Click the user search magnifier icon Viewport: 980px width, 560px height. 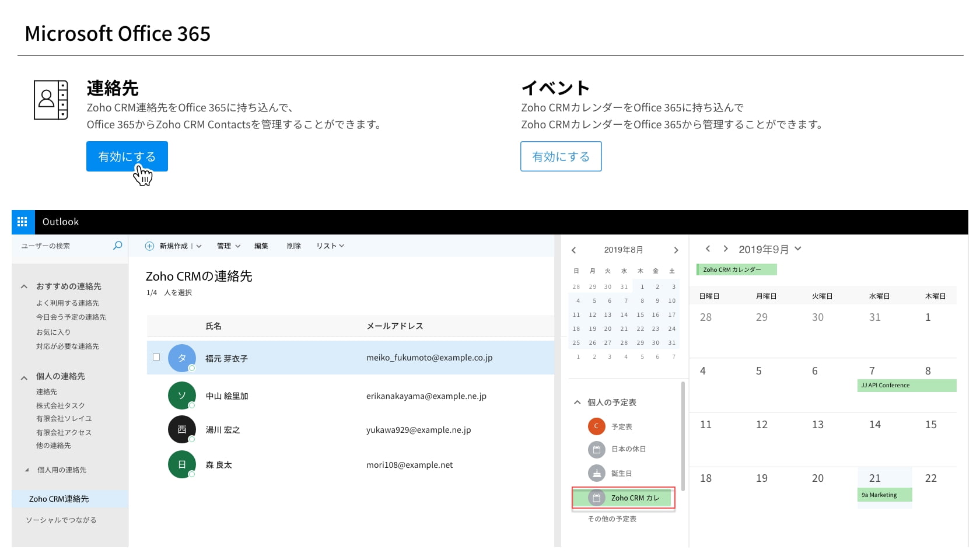tap(117, 246)
